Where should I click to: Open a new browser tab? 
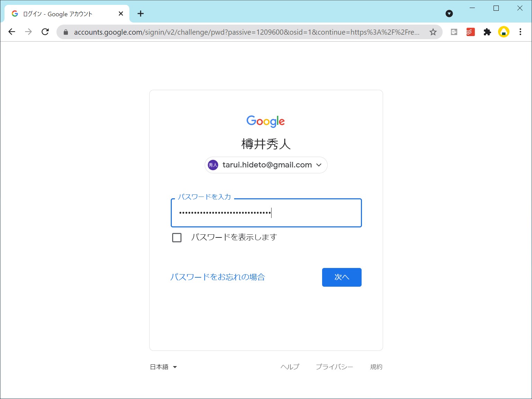(x=140, y=14)
